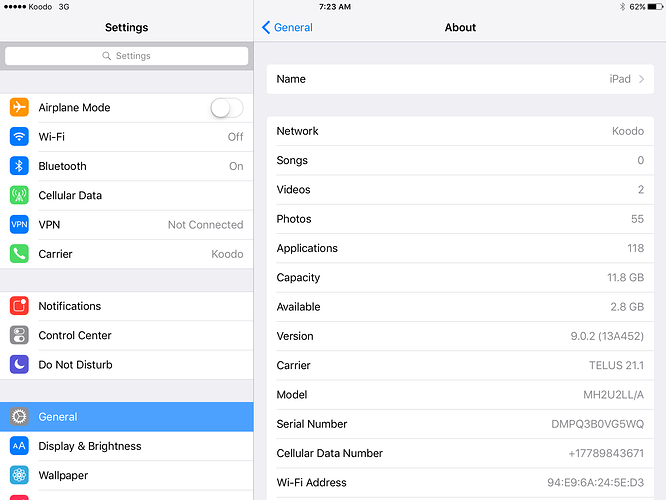This screenshot has width=666, height=500.
Task: Tap the 7:23 AM clock
Action: coord(335,7)
